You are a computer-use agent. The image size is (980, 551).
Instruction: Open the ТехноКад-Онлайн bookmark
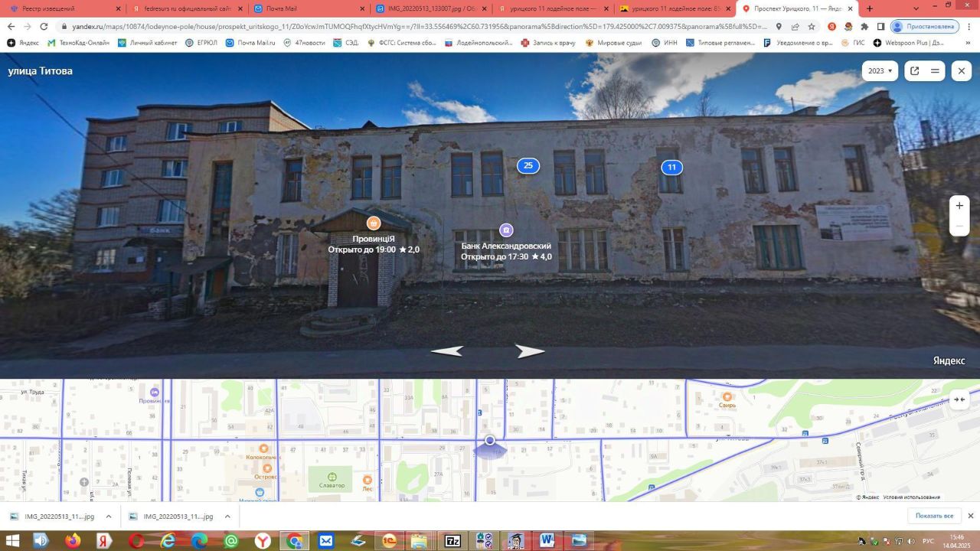point(79,43)
